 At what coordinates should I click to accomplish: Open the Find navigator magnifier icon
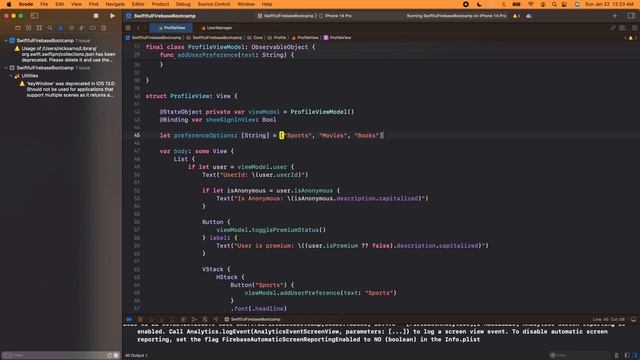(50, 28)
